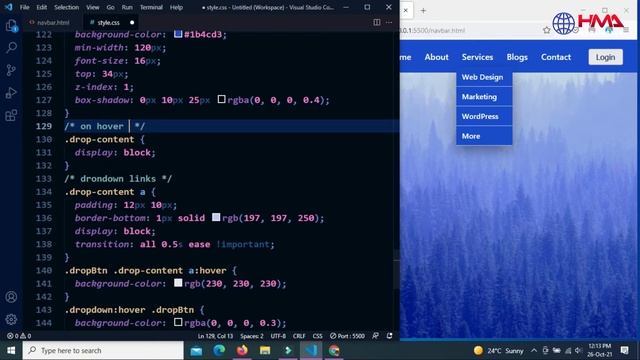Click the errors and warnings status indicator
The height and width of the screenshot is (360, 640).
19,336
